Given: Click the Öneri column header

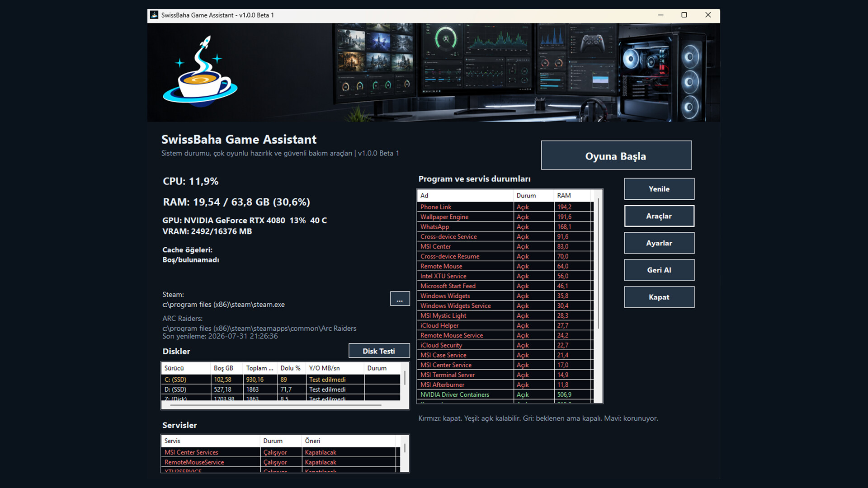Looking at the screenshot, I should [348, 441].
